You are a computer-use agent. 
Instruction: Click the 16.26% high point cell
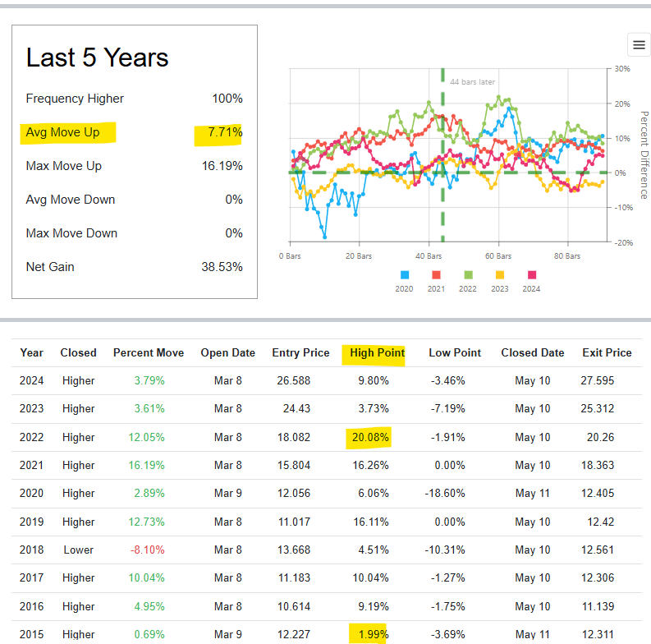[x=370, y=466]
